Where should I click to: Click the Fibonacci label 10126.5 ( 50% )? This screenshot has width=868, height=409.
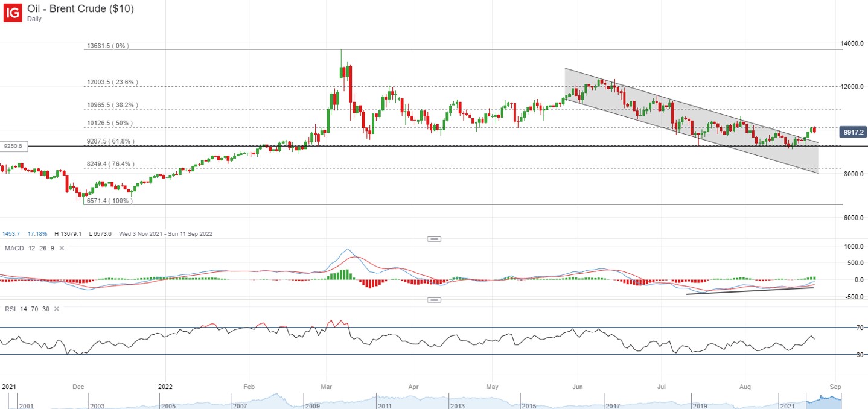tap(109, 123)
